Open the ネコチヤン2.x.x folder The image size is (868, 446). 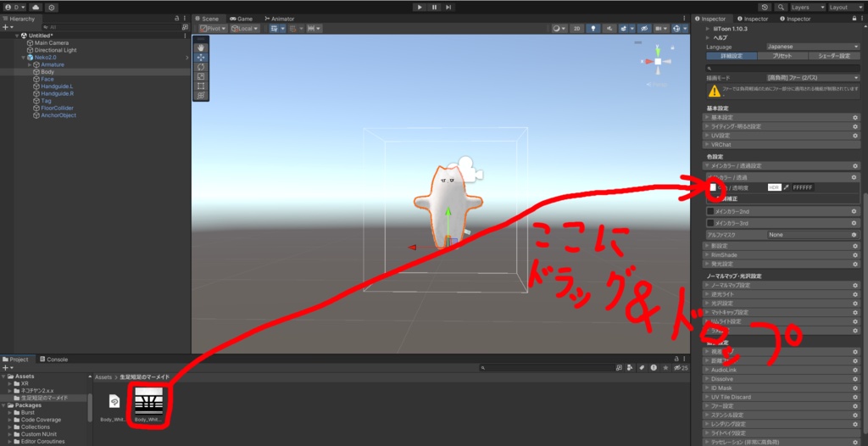pos(37,391)
